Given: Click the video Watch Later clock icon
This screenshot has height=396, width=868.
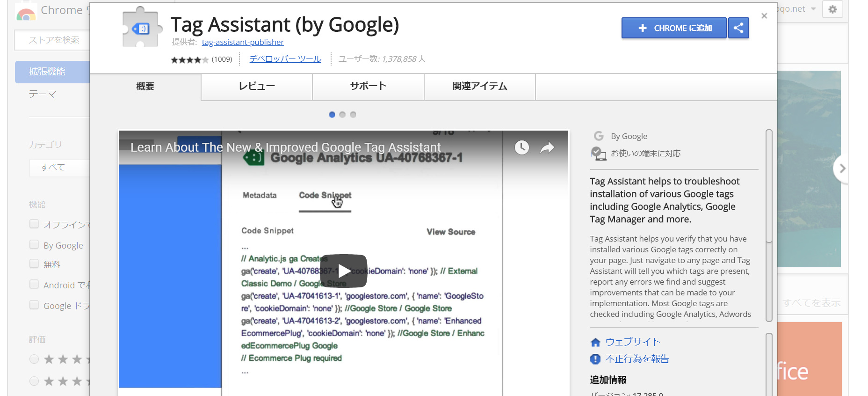Looking at the screenshot, I should [x=522, y=147].
